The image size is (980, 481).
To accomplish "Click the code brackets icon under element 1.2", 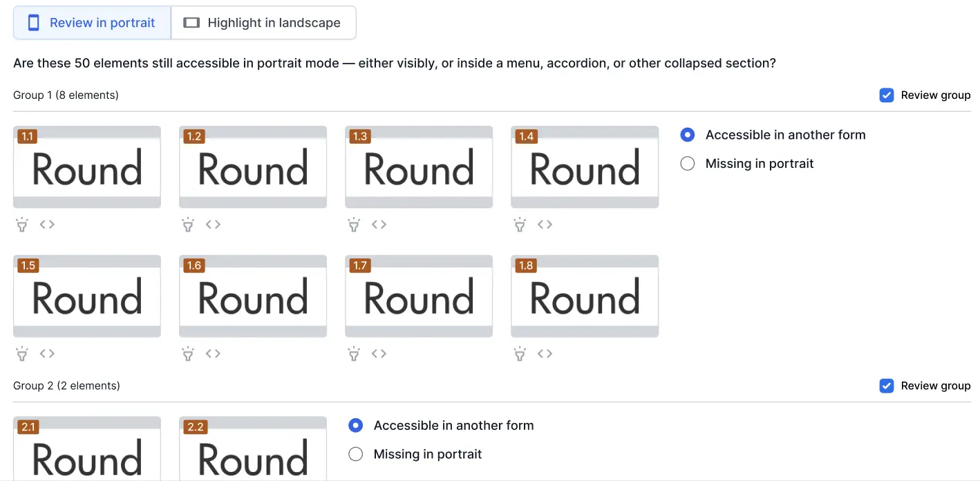I will click(x=213, y=225).
